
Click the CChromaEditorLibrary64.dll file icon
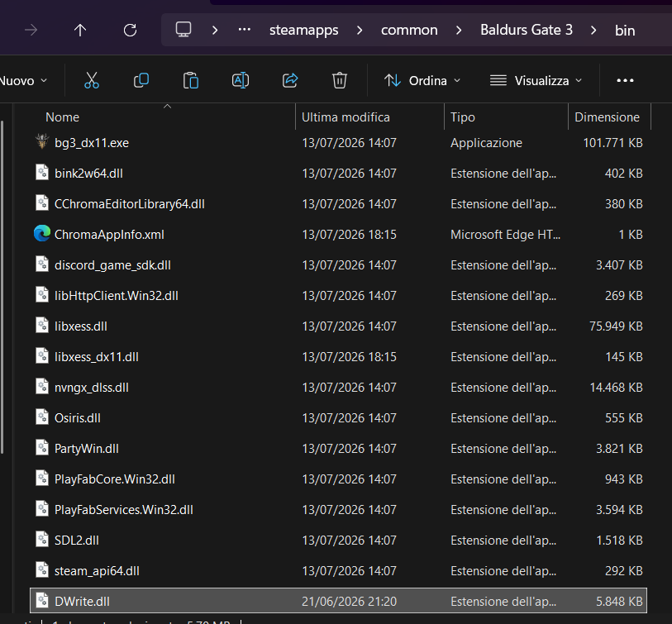pyautogui.click(x=42, y=202)
